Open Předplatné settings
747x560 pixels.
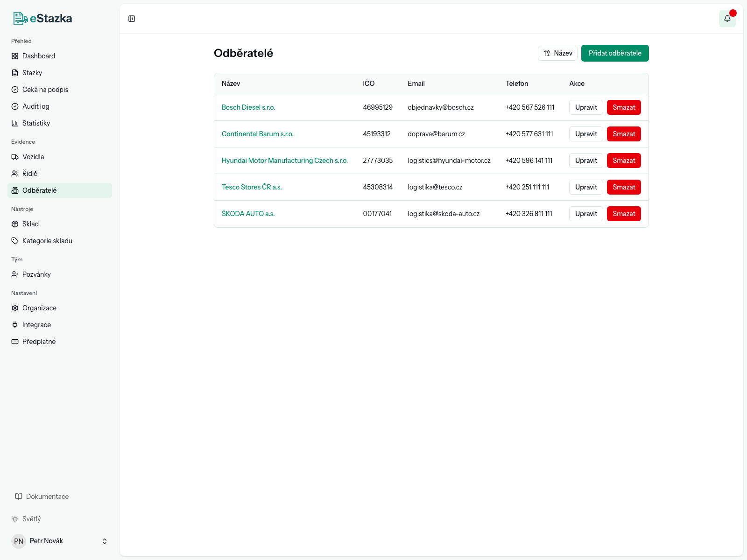(x=60, y=342)
